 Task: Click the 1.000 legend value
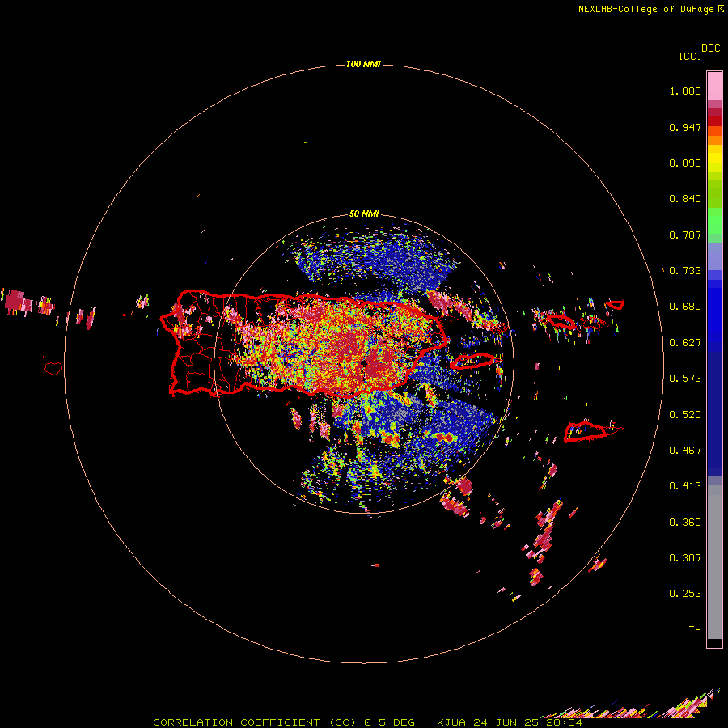pos(685,91)
